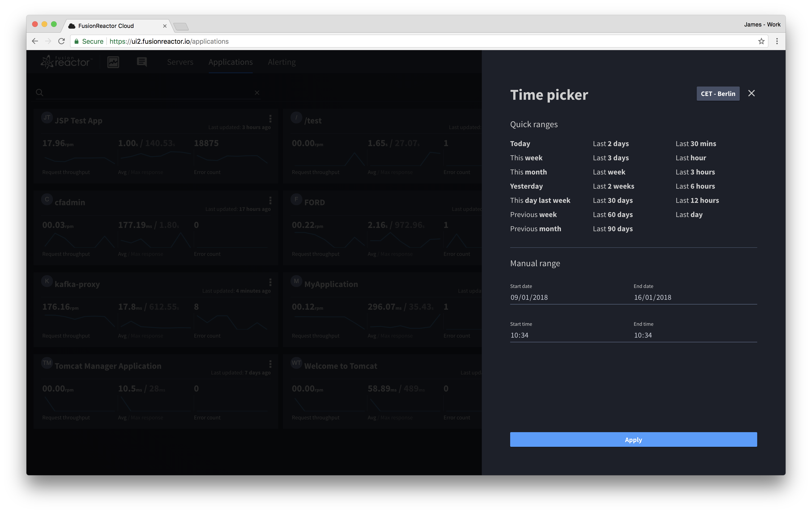Click the browser back arrow

35,41
